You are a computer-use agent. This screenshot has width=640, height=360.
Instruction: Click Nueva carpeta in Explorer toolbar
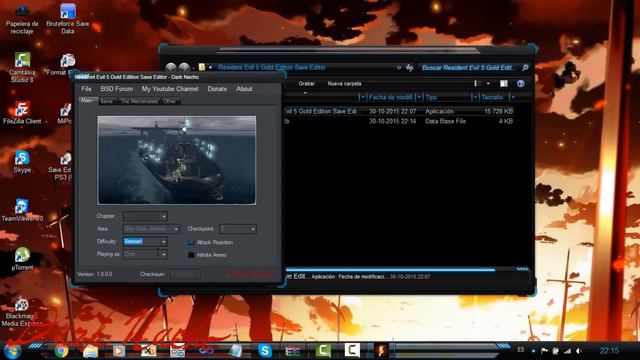(x=344, y=84)
